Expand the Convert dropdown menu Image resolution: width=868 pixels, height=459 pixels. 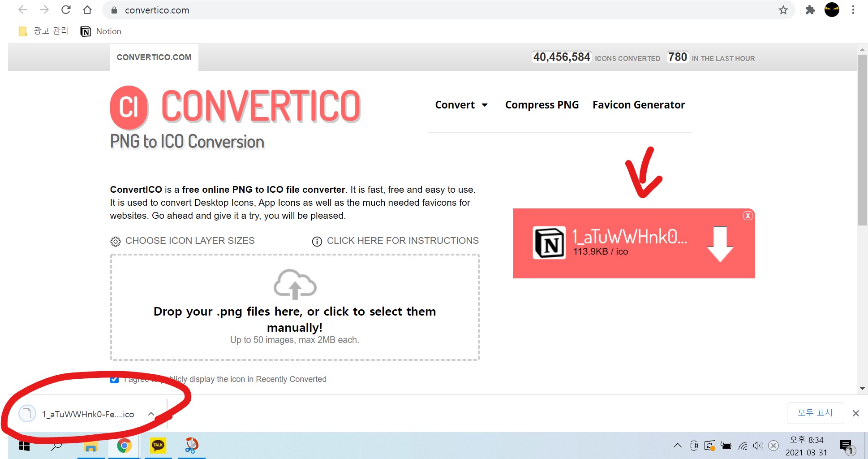coord(461,105)
